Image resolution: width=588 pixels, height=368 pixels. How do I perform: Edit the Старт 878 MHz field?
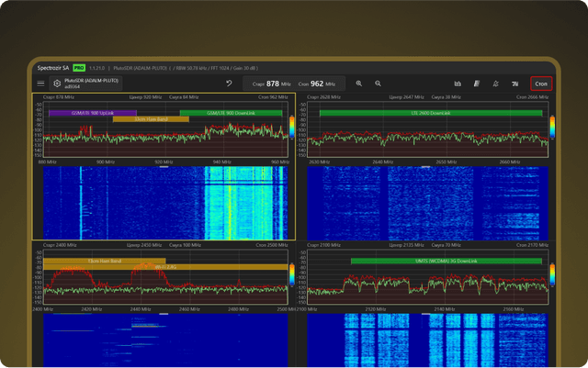point(273,84)
